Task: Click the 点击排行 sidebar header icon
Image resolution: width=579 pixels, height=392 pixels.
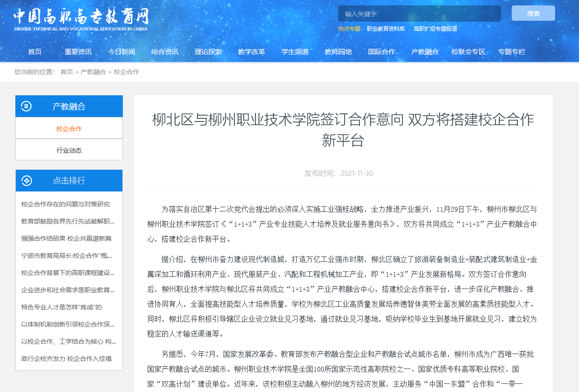Action: pyautogui.click(x=27, y=181)
